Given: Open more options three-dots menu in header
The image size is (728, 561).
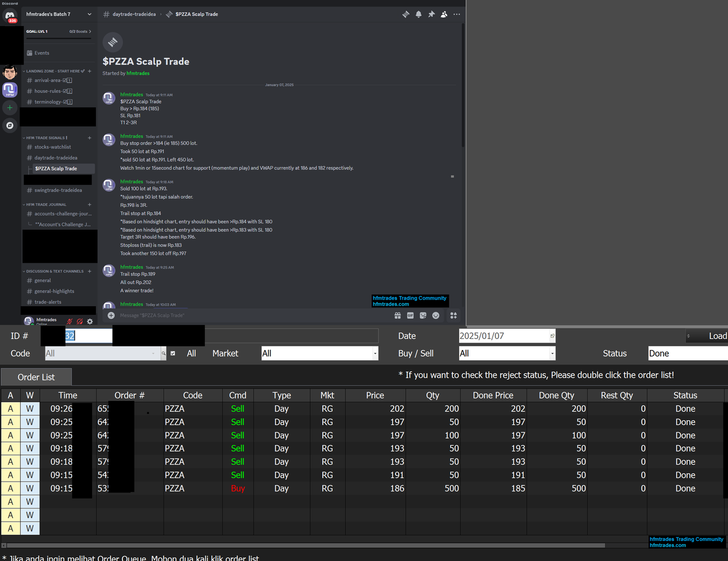Looking at the screenshot, I should pyautogui.click(x=457, y=14).
